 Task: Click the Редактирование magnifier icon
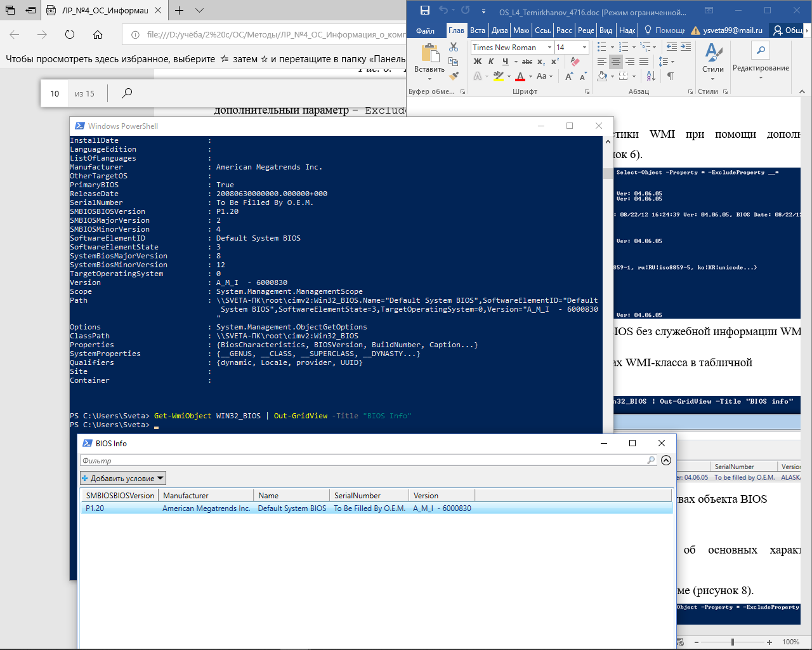click(761, 50)
